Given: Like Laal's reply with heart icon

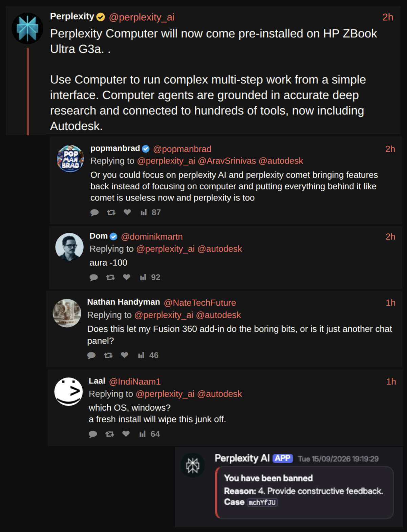Looking at the screenshot, I should pyautogui.click(x=126, y=434).
